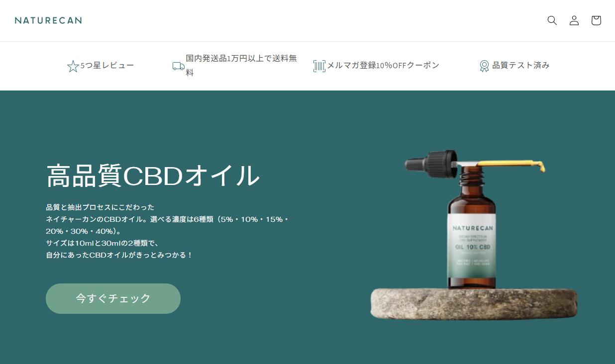The height and width of the screenshot is (364, 615).
Task: Open the メルマガ登録10%OFFクーポン offer
Action: coord(383,65)
